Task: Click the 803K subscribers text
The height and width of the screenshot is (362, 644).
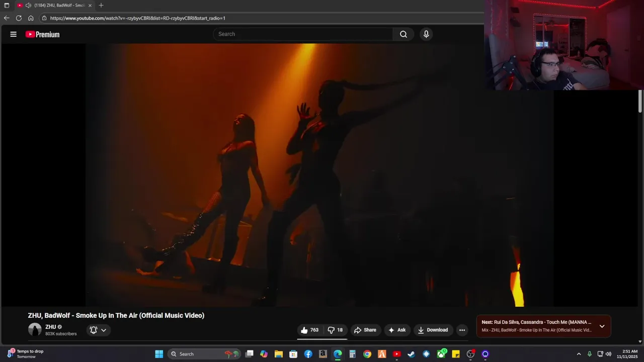Action: click(61, 334)
